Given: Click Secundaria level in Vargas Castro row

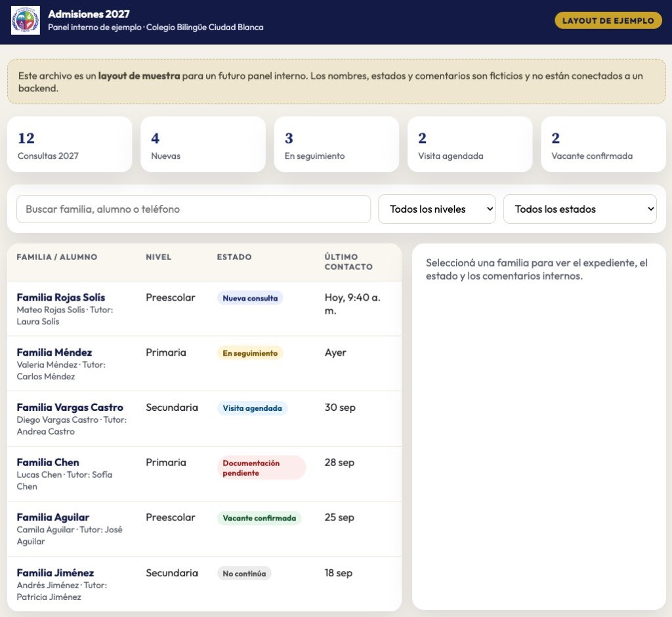Looking at the screenshot, I should tap(172, 407).
